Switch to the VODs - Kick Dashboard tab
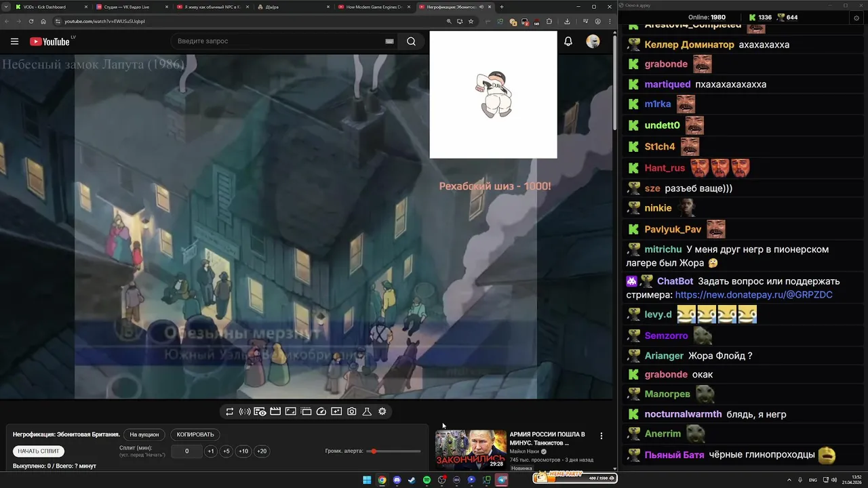Viewport: 868px width, 488px height. click(x=51, y=7)
